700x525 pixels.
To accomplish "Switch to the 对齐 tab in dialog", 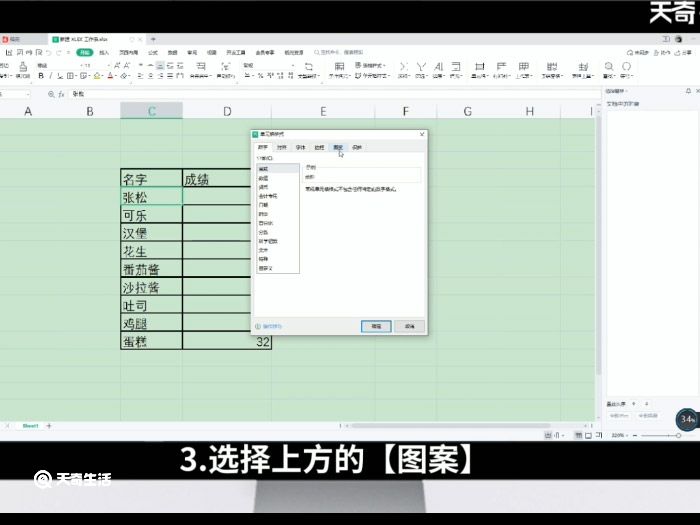I will [282, 147].
